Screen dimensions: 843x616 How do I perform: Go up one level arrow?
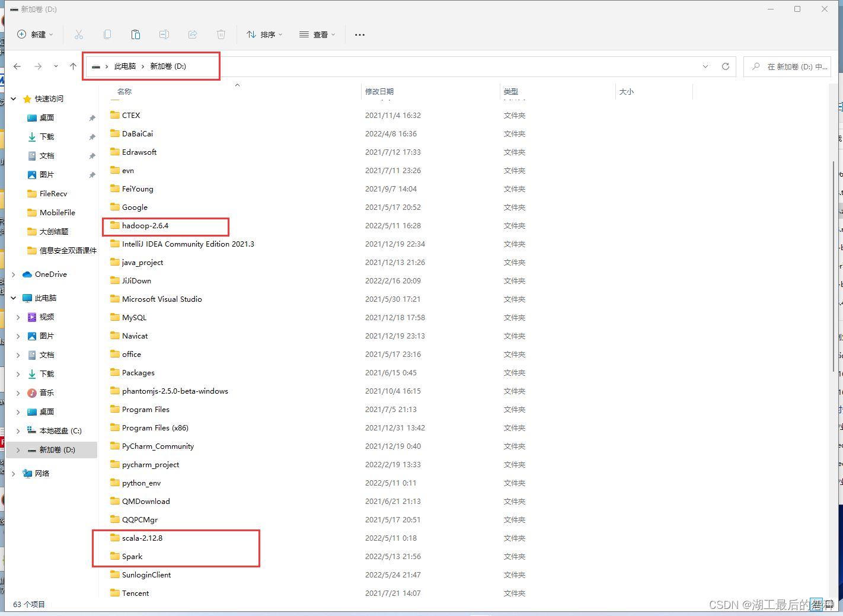(73, 66)
